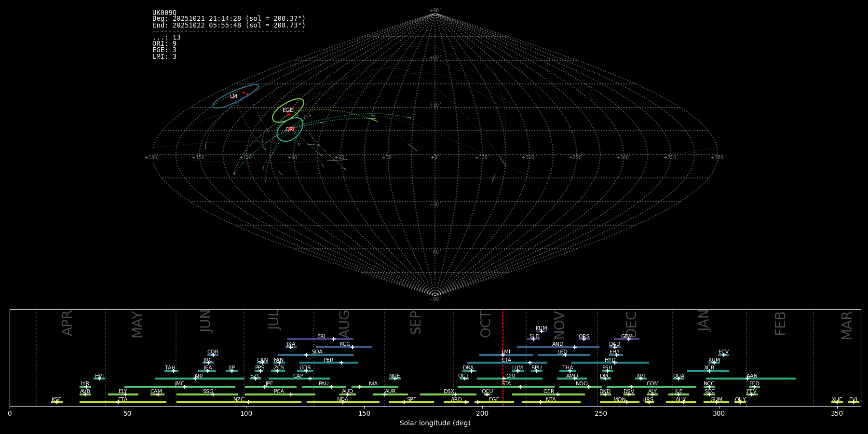Select the XHE shower marker near March

tap(837, 402)
